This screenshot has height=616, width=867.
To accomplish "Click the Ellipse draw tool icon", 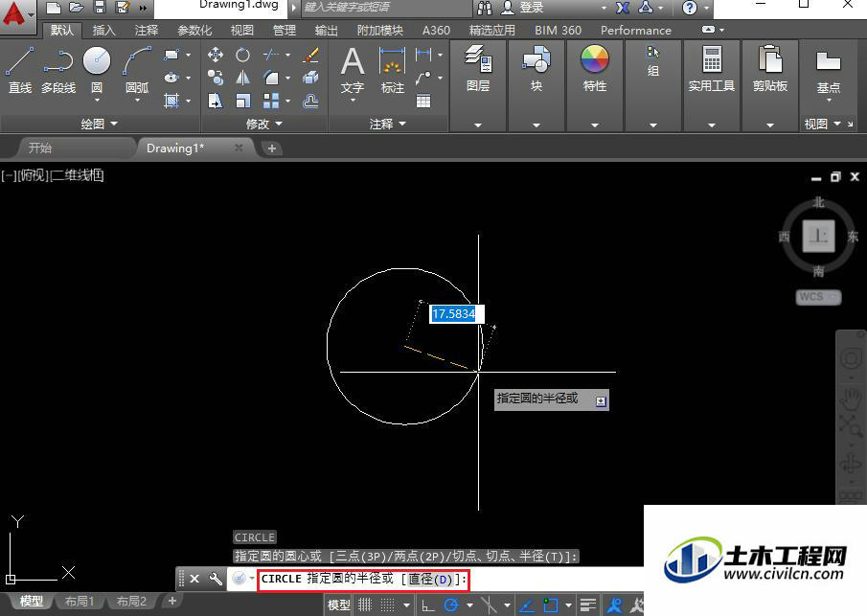I will pos(171,78).
